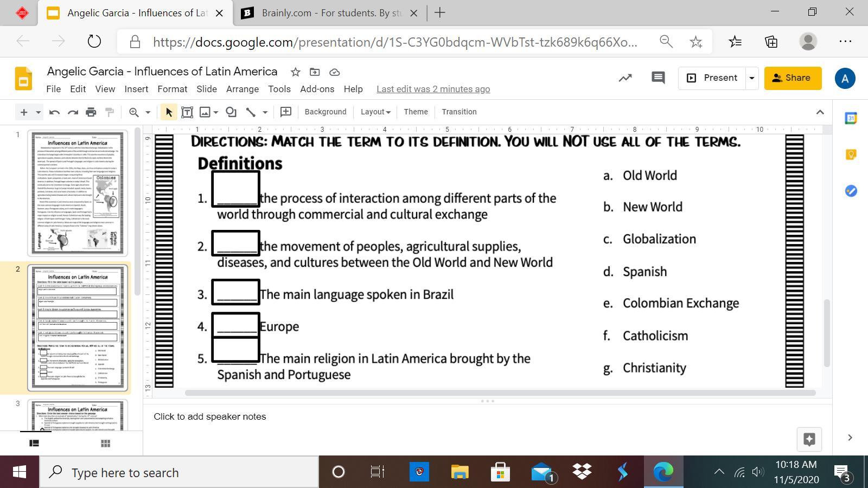
Task: Expand the Layout dropdown
Action: (375, 112)
